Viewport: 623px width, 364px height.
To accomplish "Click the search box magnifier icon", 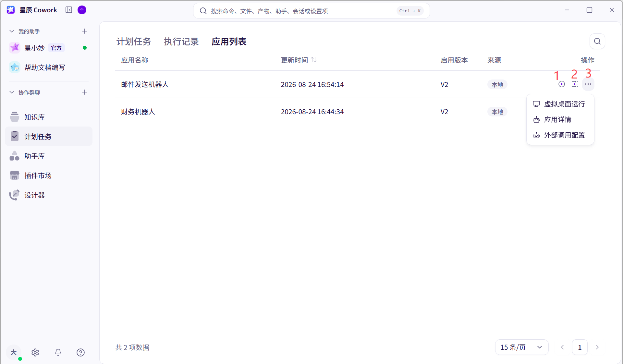I will [203, 11].
